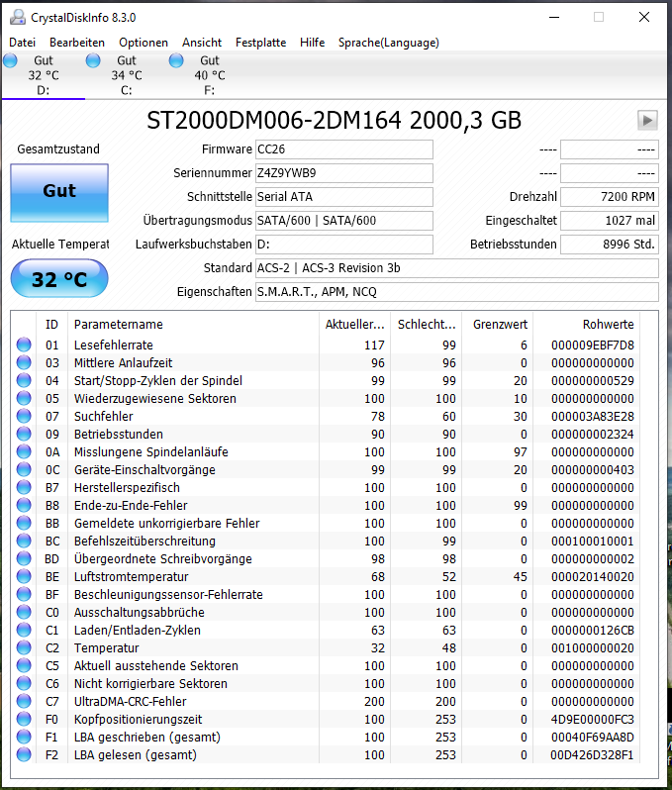Click the Parametername column header
672x790 pixels.
[193, 325]
